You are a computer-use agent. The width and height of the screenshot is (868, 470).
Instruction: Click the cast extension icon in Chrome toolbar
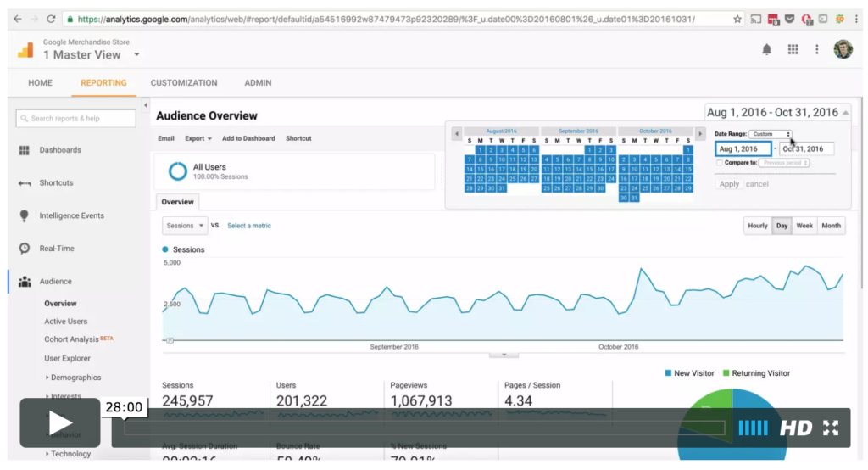[x=755, y=19]
